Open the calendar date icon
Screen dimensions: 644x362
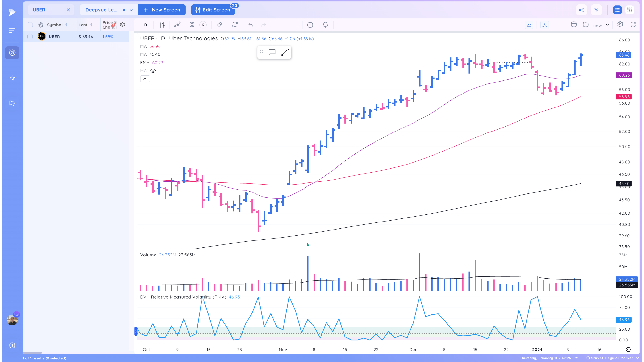pos(310,25)
